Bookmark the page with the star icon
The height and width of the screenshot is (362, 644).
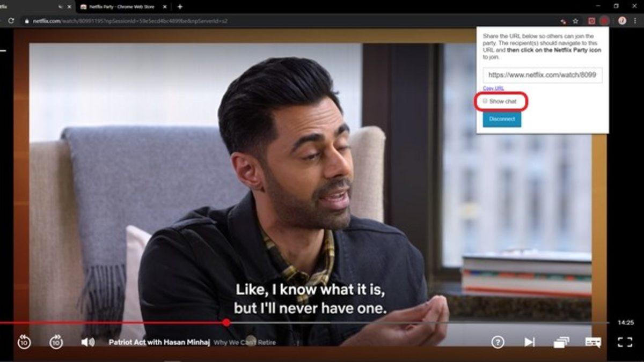point(575,20)
